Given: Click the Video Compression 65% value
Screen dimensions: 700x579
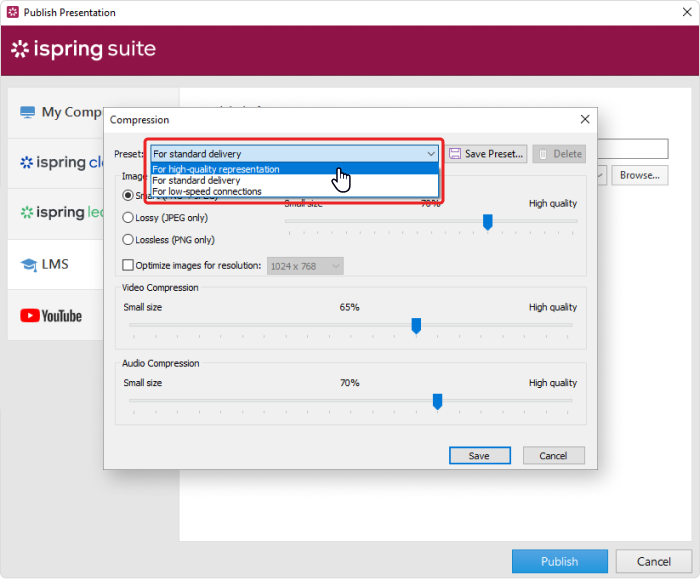Looking at the screenshot, I should (x=349, y=307).
